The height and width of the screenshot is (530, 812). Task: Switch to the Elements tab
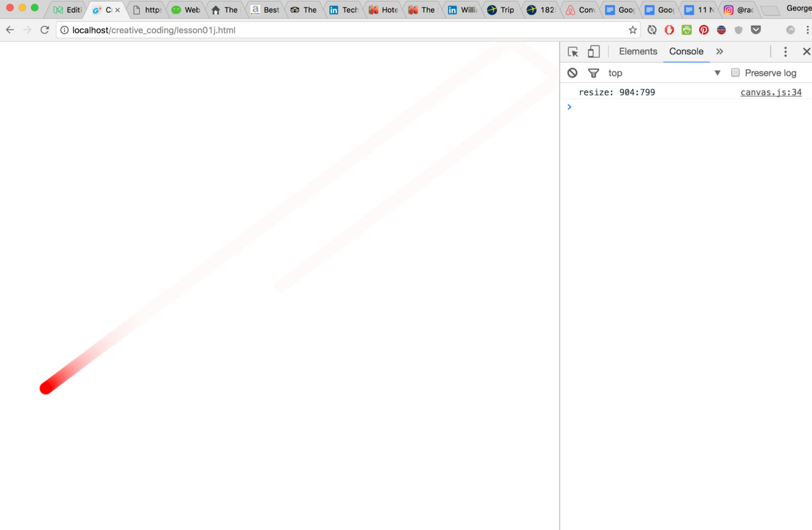point(638,52)
